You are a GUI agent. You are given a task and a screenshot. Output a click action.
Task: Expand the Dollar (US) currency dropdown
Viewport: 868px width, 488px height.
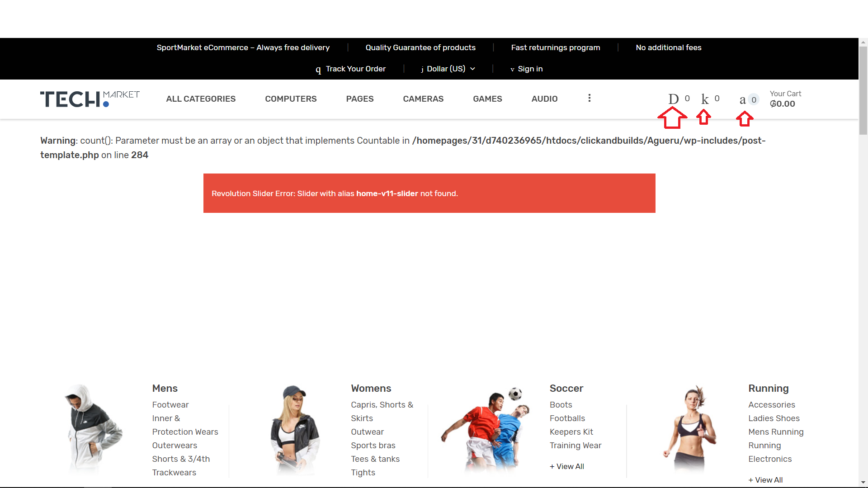[448, 69]
